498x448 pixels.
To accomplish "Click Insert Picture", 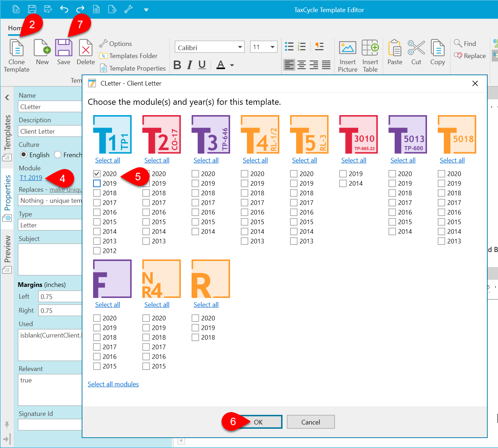I will coord(347,56).
